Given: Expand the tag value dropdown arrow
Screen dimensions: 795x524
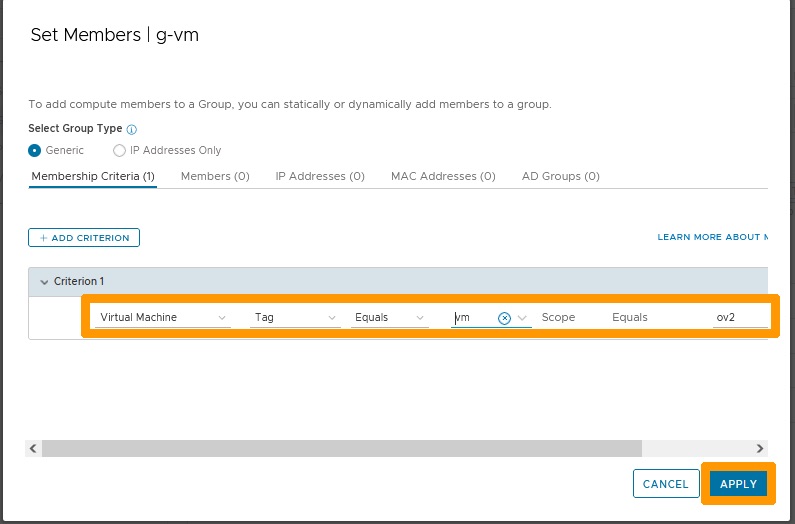Looking at the screenshot, I should (522, 318).
